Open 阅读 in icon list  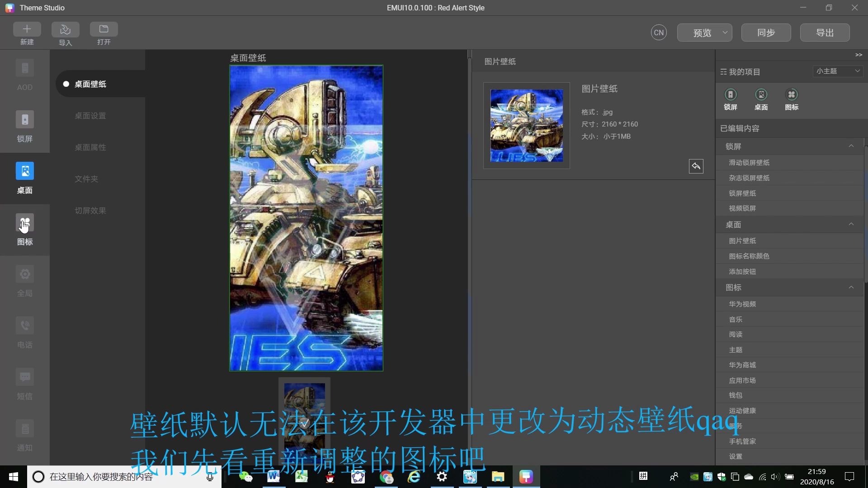point(789,334)
